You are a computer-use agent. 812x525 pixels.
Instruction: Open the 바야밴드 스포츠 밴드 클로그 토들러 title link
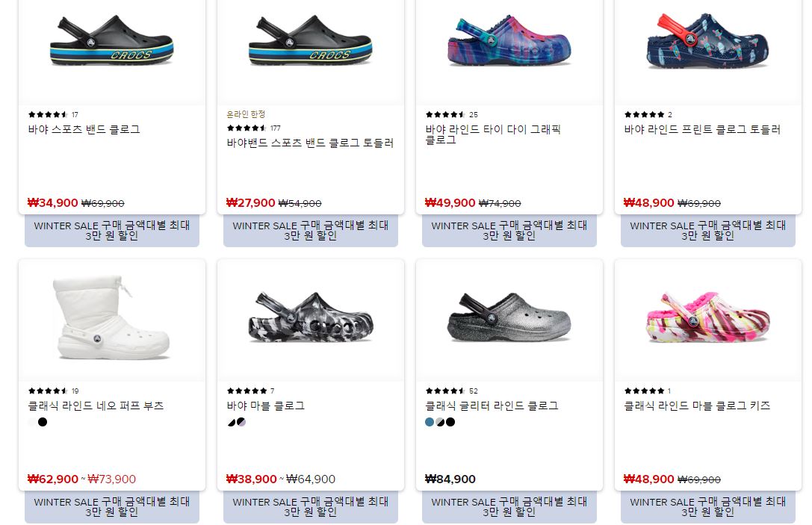310,143
